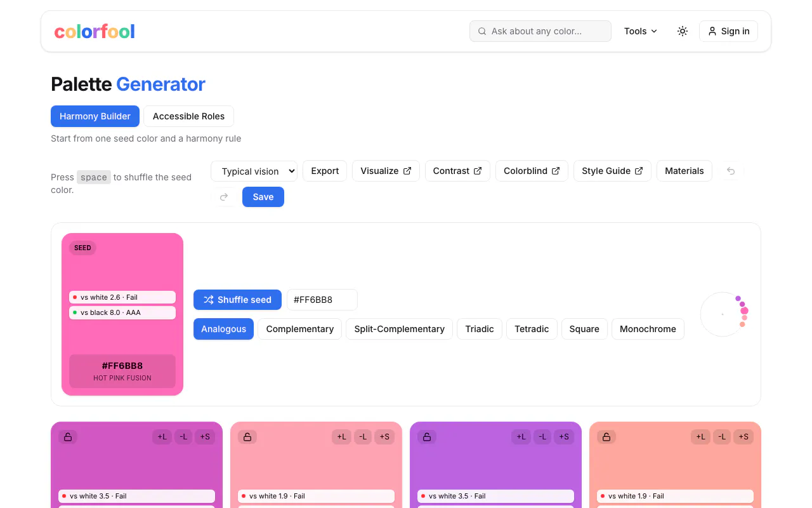Switch to Accessible Roles tab

point(188,116)
